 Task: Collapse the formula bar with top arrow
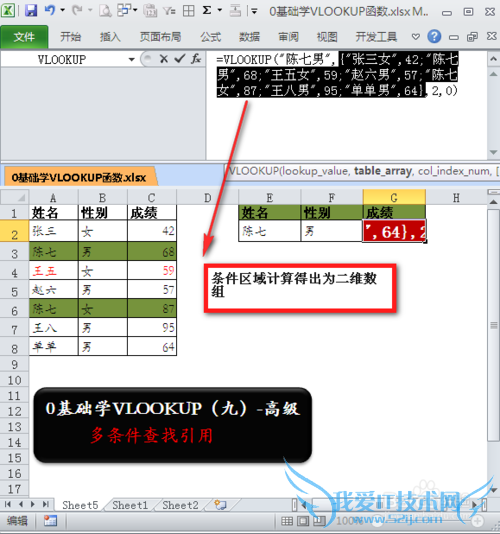493,59
